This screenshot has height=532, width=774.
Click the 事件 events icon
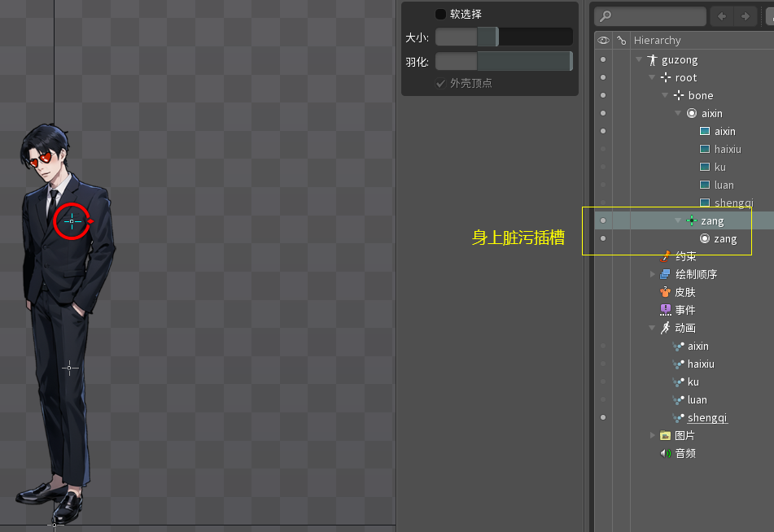click(x=665, y=310)
